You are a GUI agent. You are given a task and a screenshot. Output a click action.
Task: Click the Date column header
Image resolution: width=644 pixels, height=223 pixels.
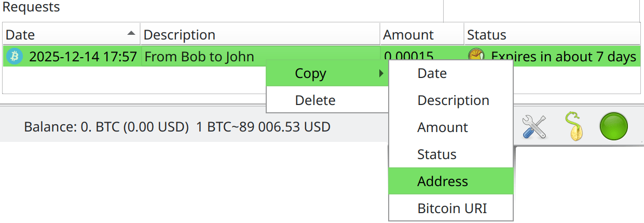[x=21, y=35]
